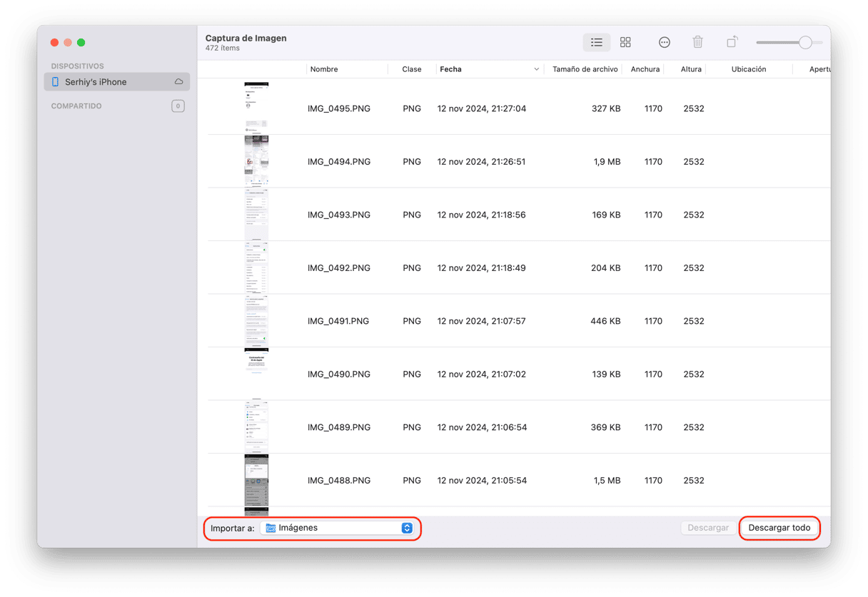Click date 12 nov 2024, 21:07:57

(x=482, y=321)
